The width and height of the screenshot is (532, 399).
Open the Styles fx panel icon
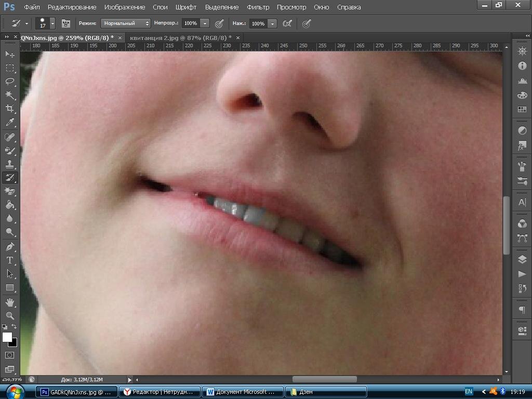(x=522, y=145)
